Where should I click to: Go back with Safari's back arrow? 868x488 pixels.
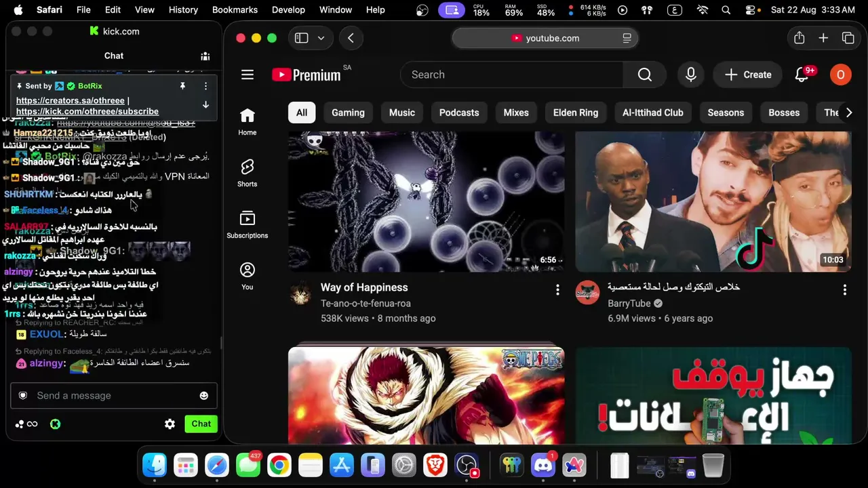[x=351, y=38]
